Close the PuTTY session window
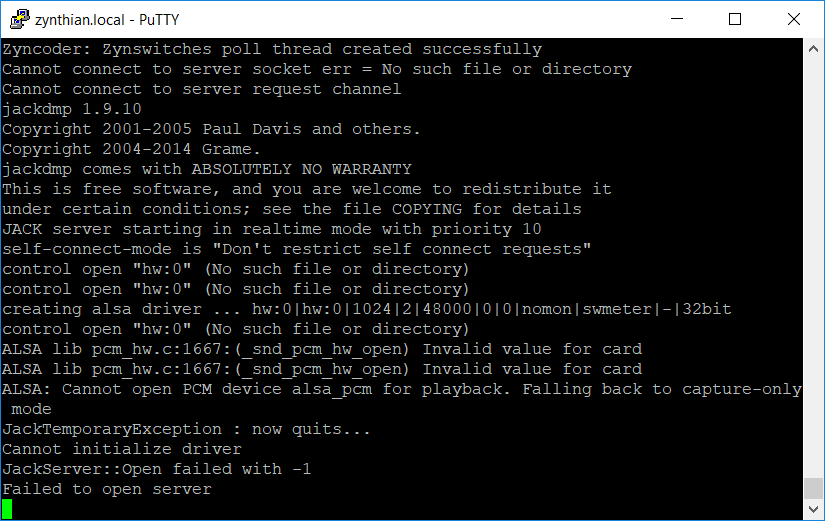825x521 pixels. [x=793, y=19]
